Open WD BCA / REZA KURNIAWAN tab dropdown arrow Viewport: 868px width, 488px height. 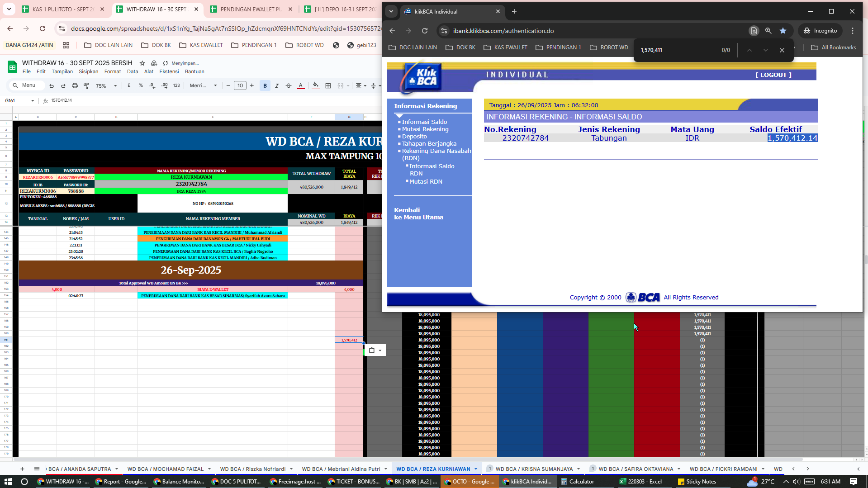click(x=476, y=469)
